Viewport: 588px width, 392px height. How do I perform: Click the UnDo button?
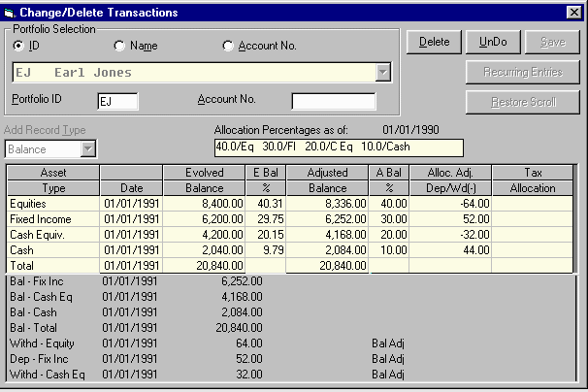pyautogui.click(x=493, y=42)
